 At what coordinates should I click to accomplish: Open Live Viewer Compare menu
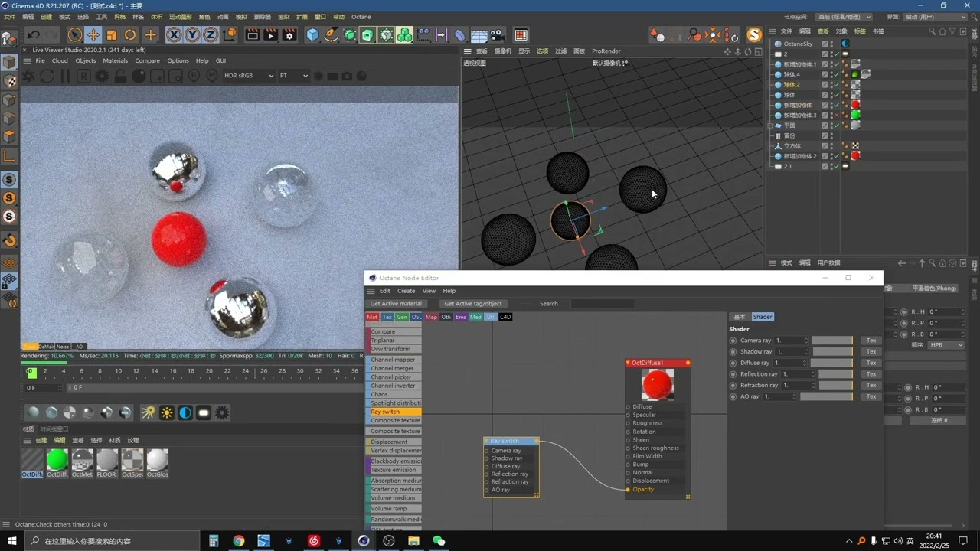pos(148,60)
